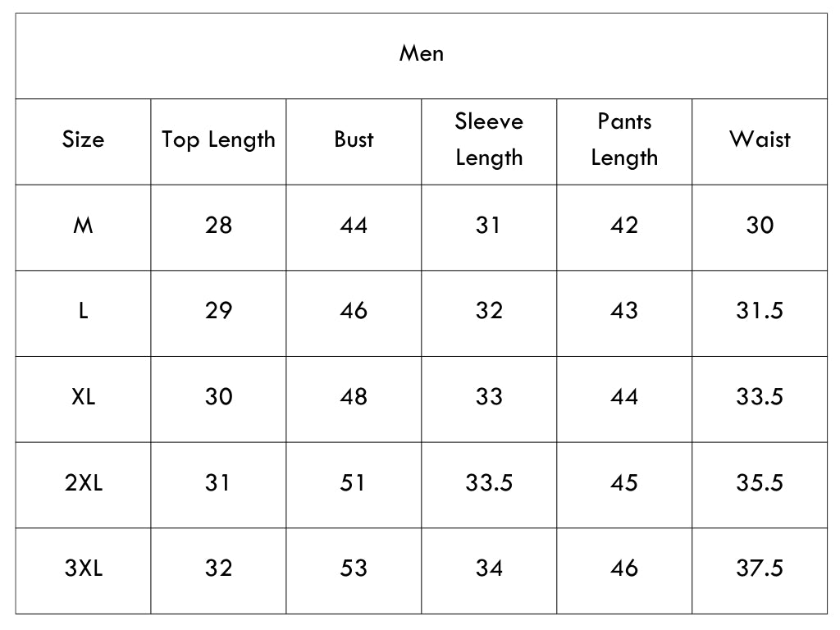The width and height of the screenshot is (840, 630).
Task: Click the Waist column header
Action: point(760,139)
